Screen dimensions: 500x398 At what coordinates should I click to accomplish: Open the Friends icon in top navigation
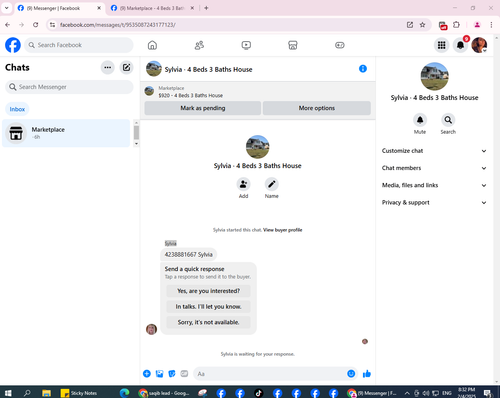click(199, 45)
